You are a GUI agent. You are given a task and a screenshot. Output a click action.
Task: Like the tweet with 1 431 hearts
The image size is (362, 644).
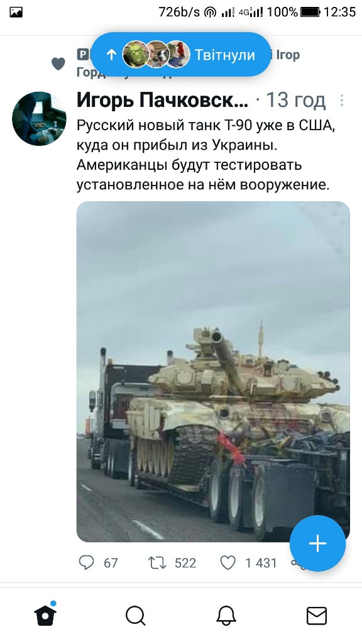click(x=228, y=562)
